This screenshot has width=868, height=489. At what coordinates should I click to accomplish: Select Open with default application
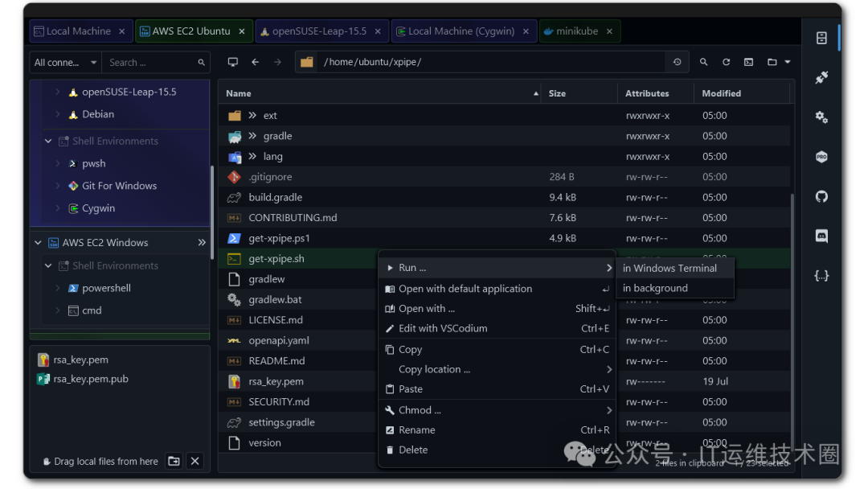tap(497, 289)
